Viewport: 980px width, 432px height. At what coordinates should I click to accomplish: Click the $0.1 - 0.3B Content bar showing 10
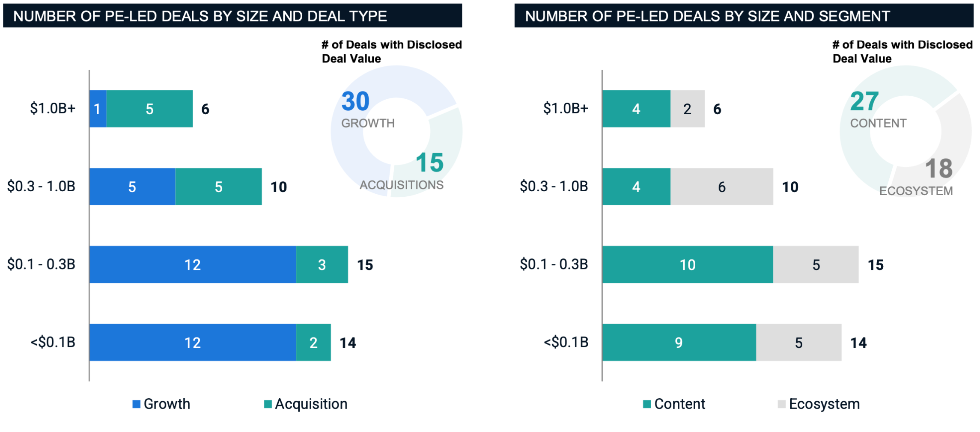[x=688, y=264]
